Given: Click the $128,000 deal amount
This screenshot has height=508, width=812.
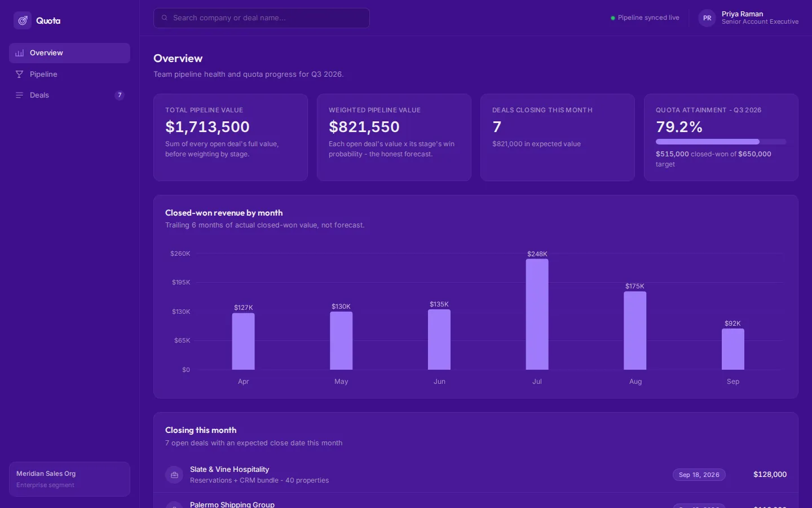Looking at the screenshot, I should pyautogui.click(x=770, y=475).
